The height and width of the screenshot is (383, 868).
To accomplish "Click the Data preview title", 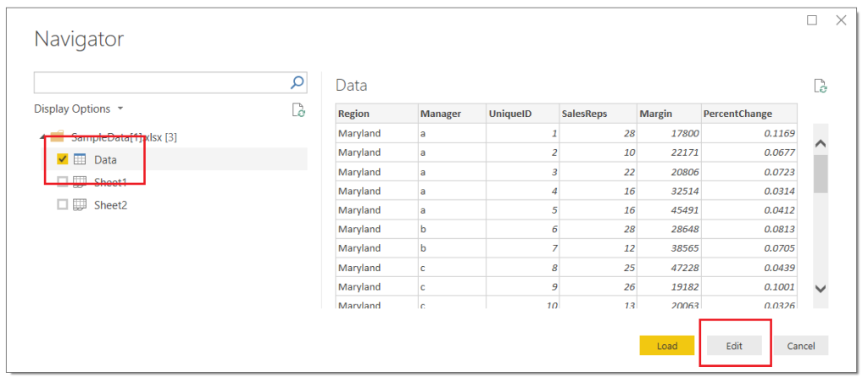I will point(352,86).
